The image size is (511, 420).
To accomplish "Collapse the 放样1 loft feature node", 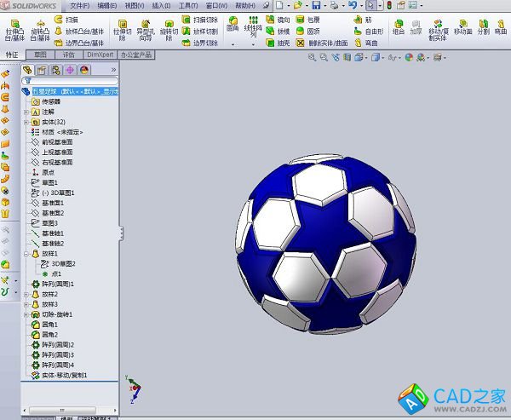I will (26, 253).
